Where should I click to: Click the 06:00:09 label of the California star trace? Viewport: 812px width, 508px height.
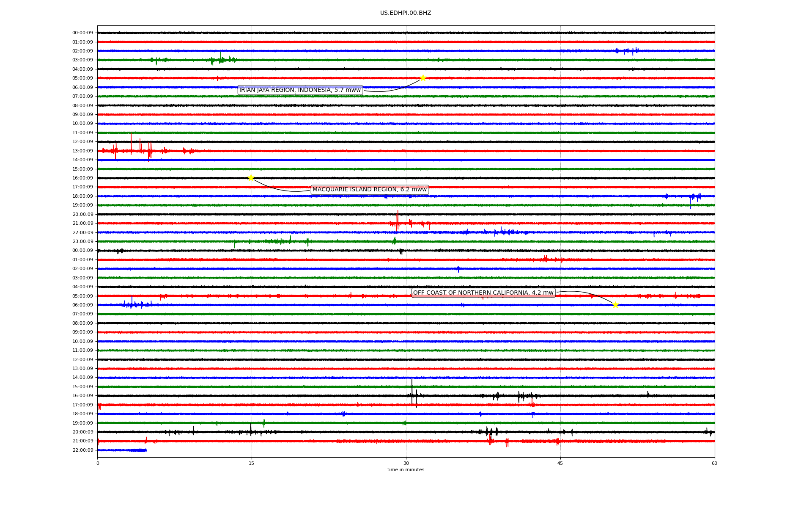82,305
